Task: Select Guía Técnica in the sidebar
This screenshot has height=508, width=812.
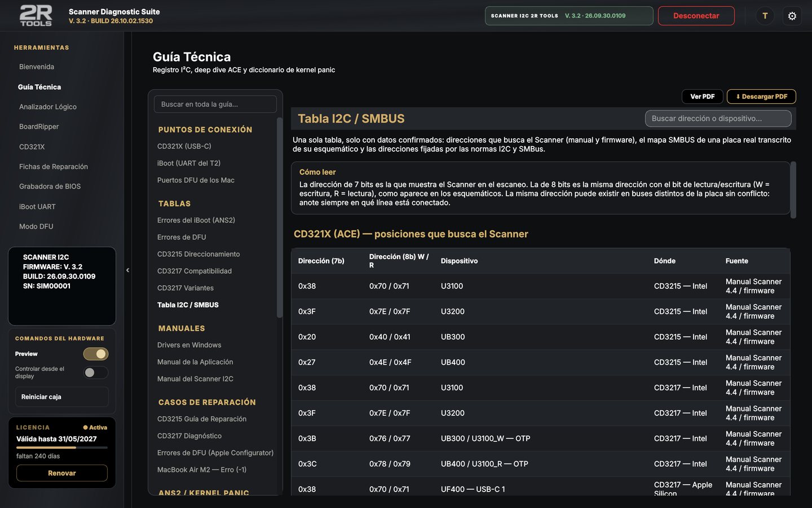Action: click(39, 87)
